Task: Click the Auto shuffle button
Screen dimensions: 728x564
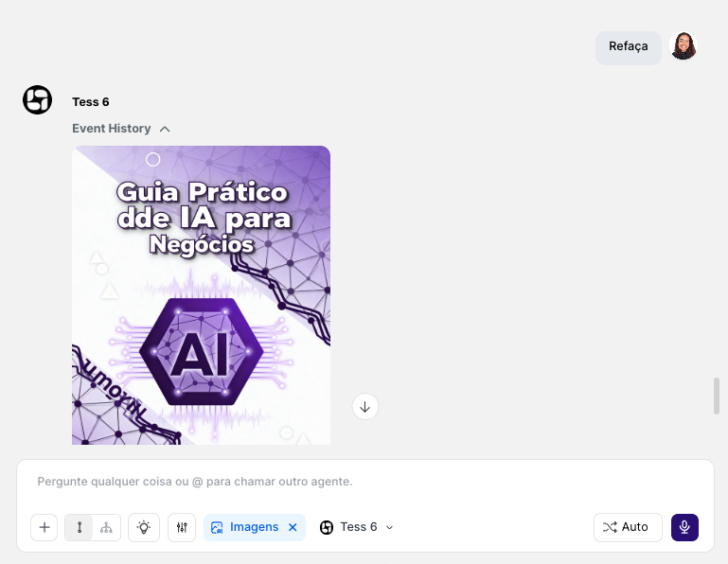Action: (628, 527)
